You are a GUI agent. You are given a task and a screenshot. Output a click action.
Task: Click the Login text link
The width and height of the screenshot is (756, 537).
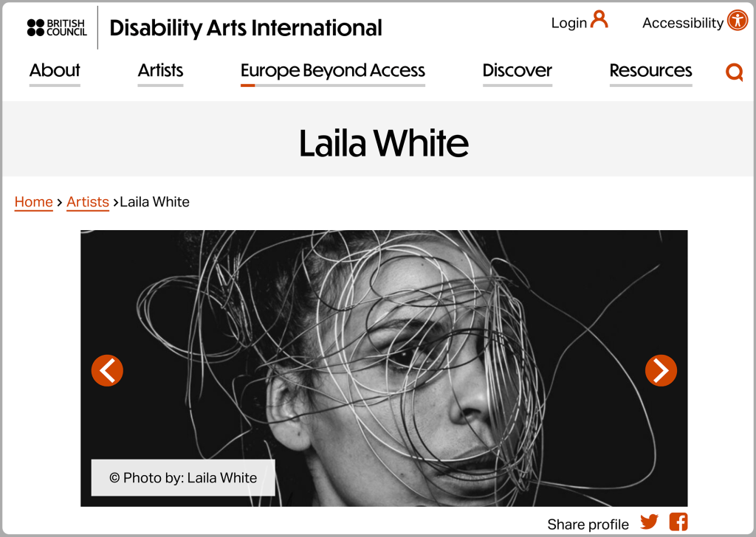click(569, 23)
